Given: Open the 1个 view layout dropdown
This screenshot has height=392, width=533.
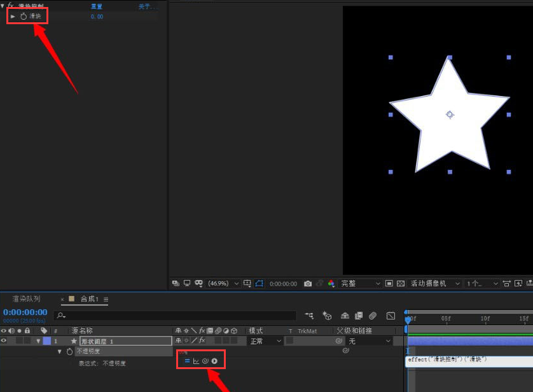Looking at the screenshot, I should pos(482,284).
